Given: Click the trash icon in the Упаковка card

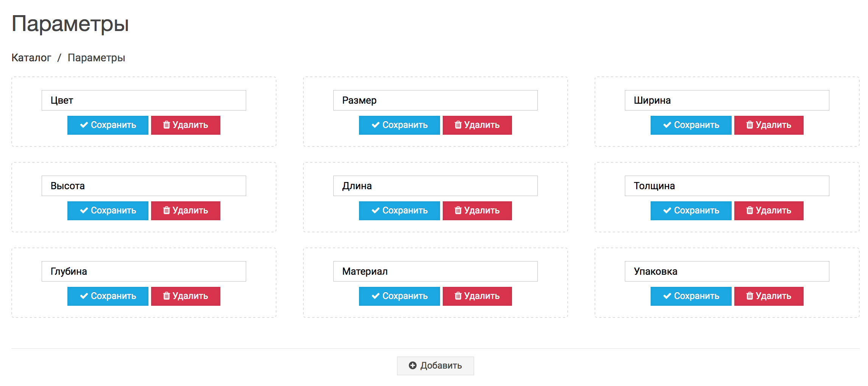Looking at the screenshot, I should 749,296.
